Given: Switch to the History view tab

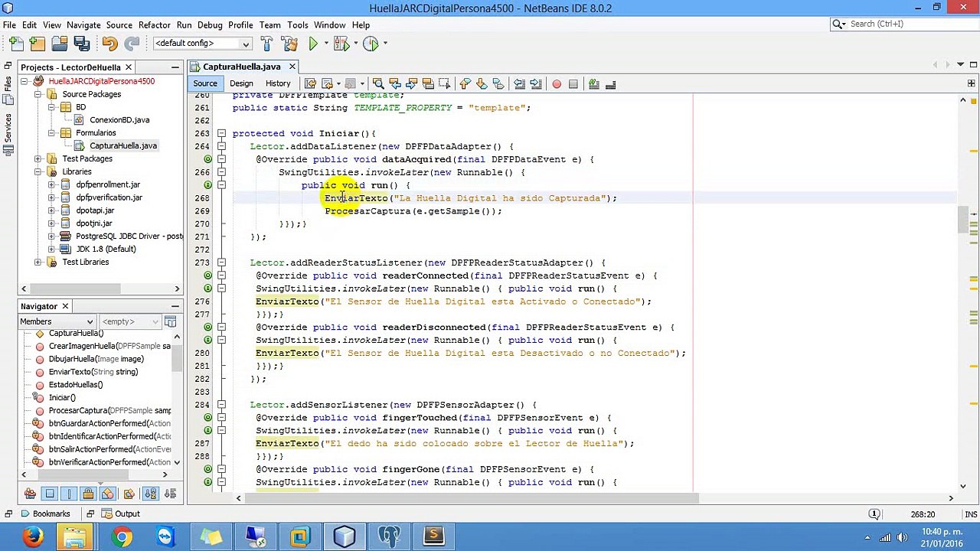Looking at the screenshot, I should pyautogui.click(x=278, y=83).
